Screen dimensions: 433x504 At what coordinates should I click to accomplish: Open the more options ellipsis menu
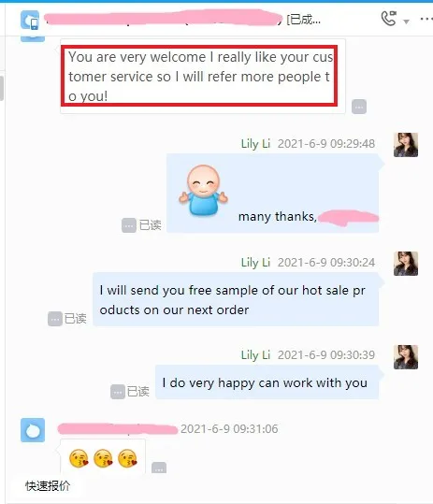[x=426, y=19]
